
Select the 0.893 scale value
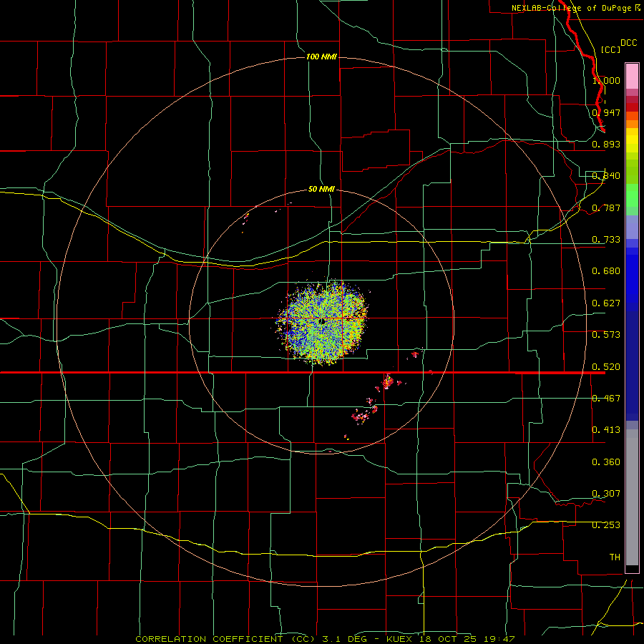click(606, 144)
